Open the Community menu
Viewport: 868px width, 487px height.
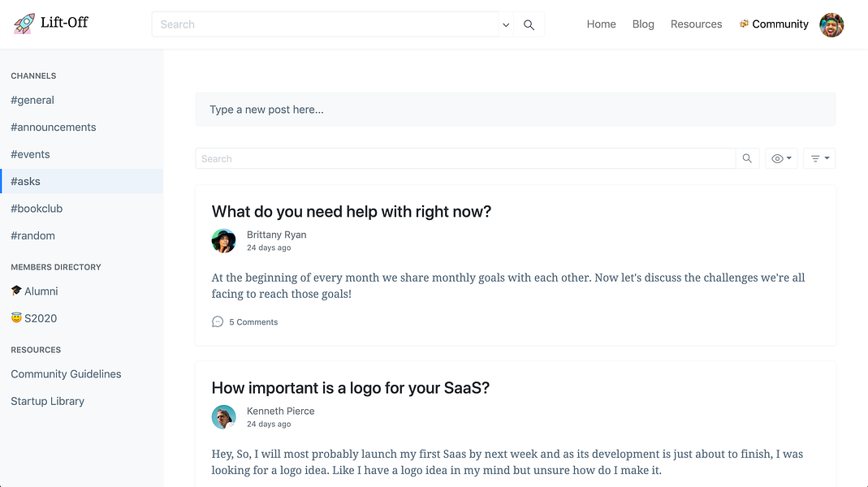(x=774, y=24)
